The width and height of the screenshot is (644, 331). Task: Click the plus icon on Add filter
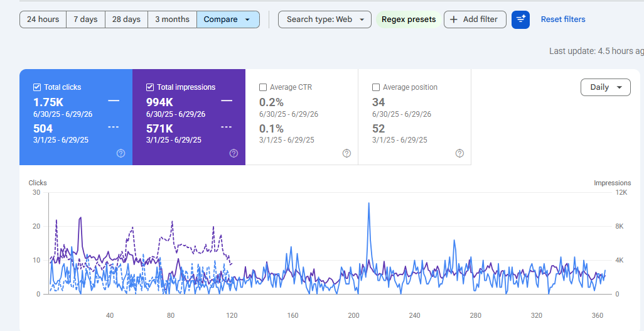click(454, 19)
